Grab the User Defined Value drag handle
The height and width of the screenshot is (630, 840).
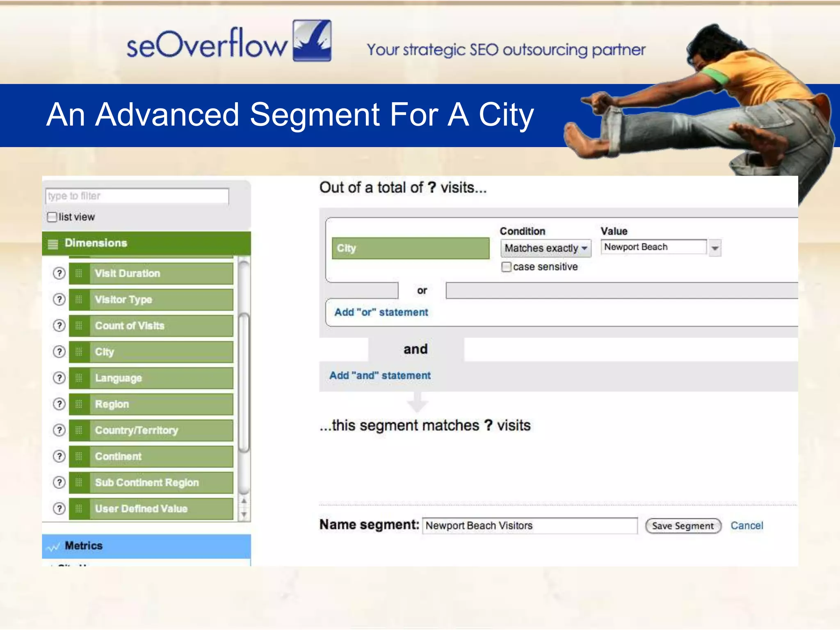pyautogui.click(x=79, y=509)
